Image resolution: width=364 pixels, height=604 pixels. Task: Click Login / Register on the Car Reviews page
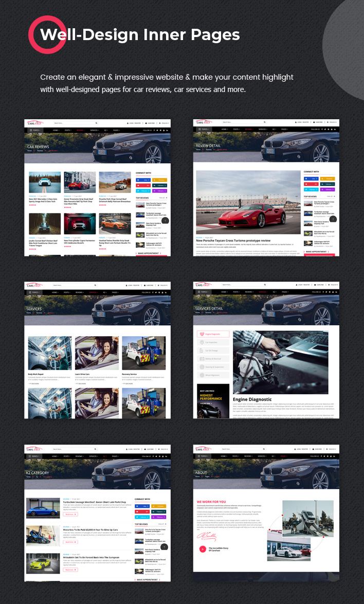[134, 123]
